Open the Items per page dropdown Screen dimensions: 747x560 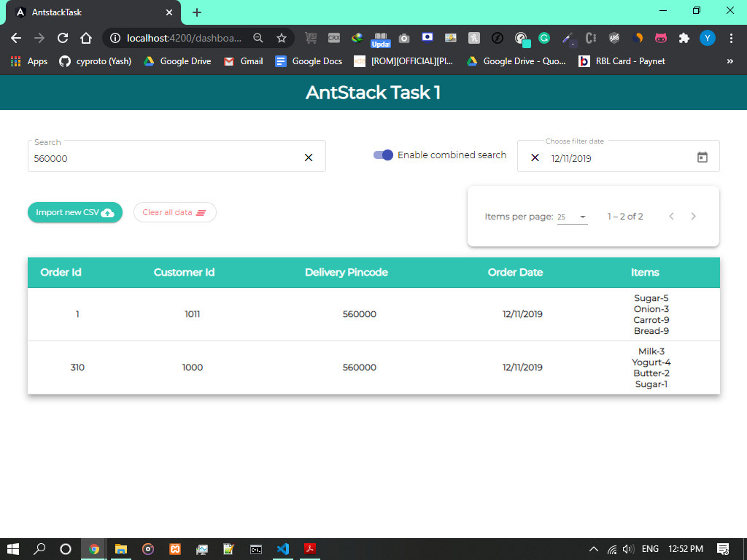(572, 217)
